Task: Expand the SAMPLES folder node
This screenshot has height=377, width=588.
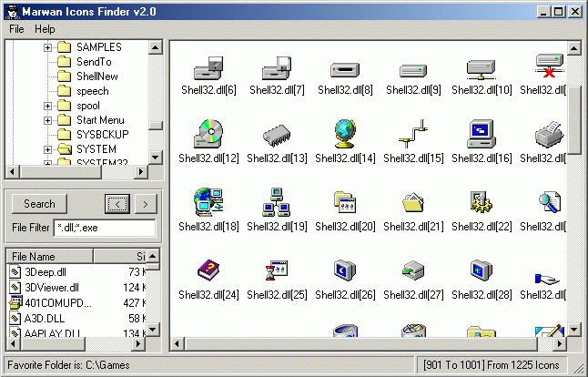Action: (47, 47)
